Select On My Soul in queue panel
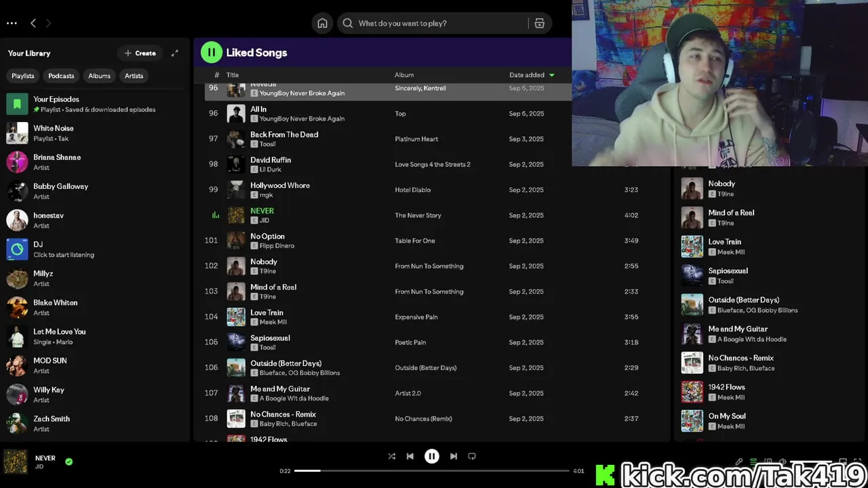 click(x=727, y=416)
